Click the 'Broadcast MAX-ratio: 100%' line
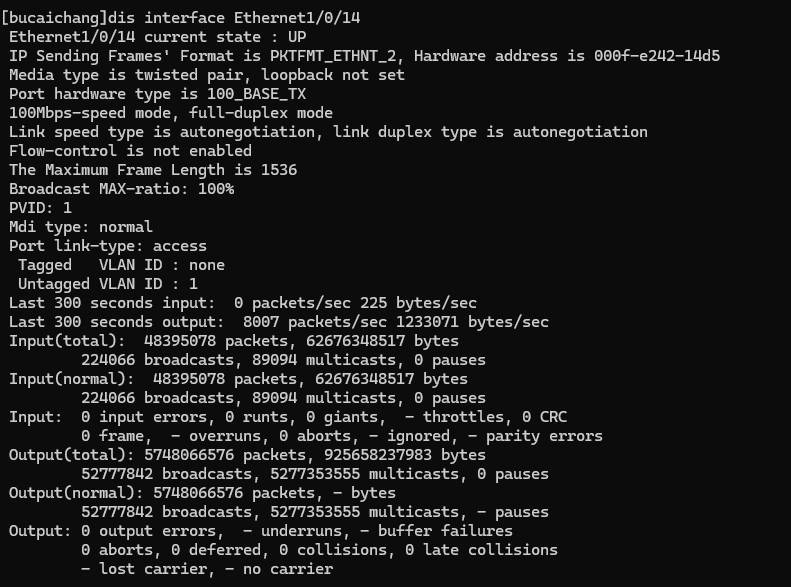791x587 pixels. pos(122,189)
